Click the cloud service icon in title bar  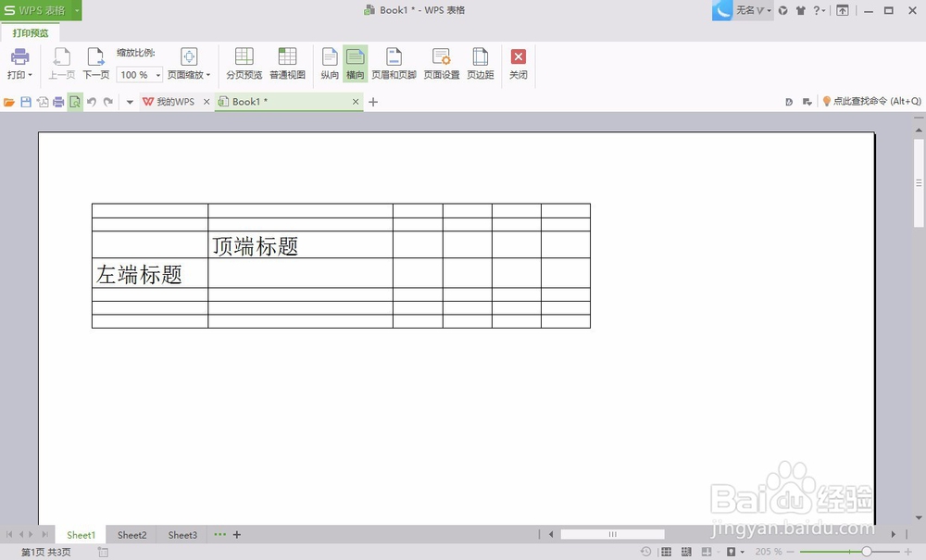[x=783, y=10]
